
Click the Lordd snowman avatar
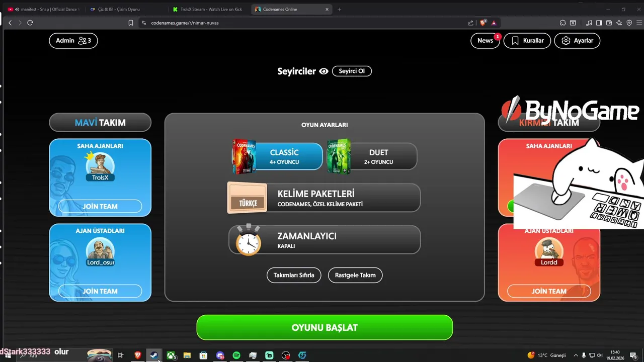(x=549, y=251)
